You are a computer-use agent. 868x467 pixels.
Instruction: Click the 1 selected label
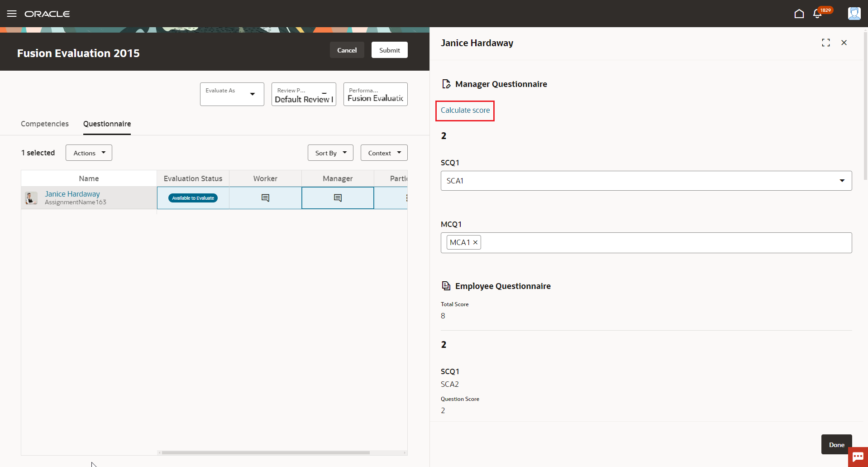tap(38, 153)
